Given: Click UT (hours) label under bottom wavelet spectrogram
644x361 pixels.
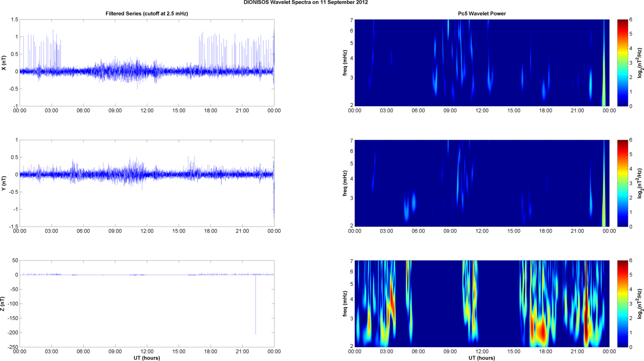Looking at the screenshot, I should [482, 358].
